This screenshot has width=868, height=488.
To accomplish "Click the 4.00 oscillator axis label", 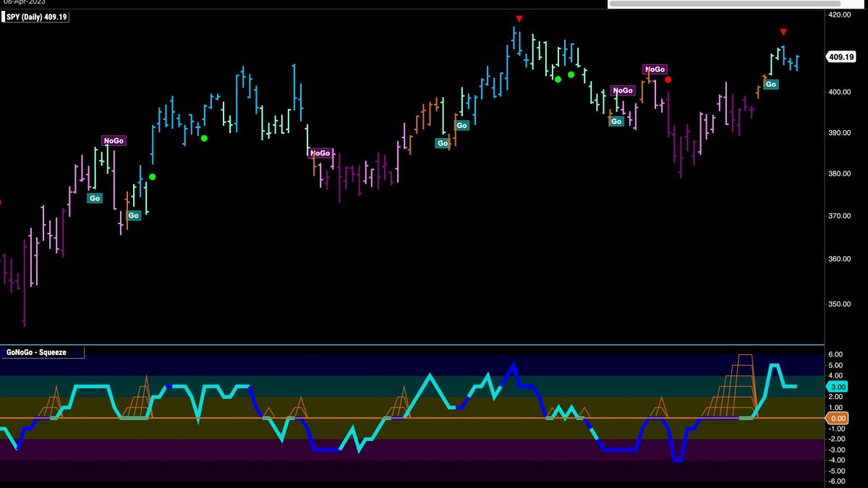I will [835, 376].
